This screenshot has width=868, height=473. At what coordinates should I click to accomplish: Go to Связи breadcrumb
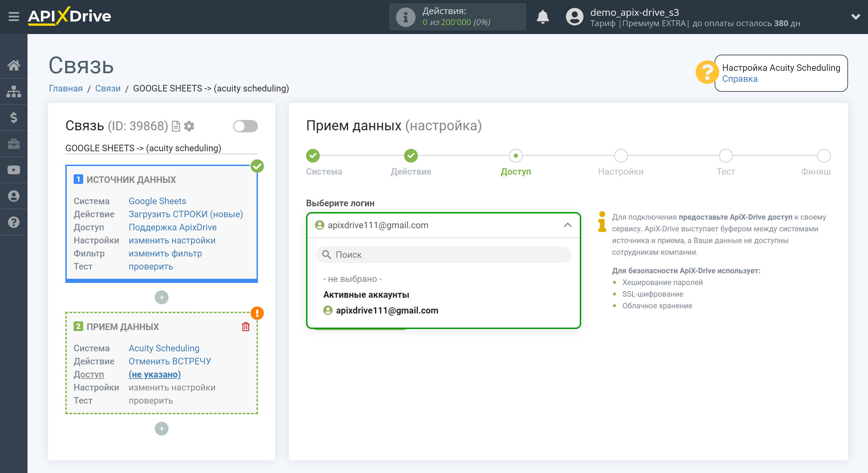(x=108, y=88)
